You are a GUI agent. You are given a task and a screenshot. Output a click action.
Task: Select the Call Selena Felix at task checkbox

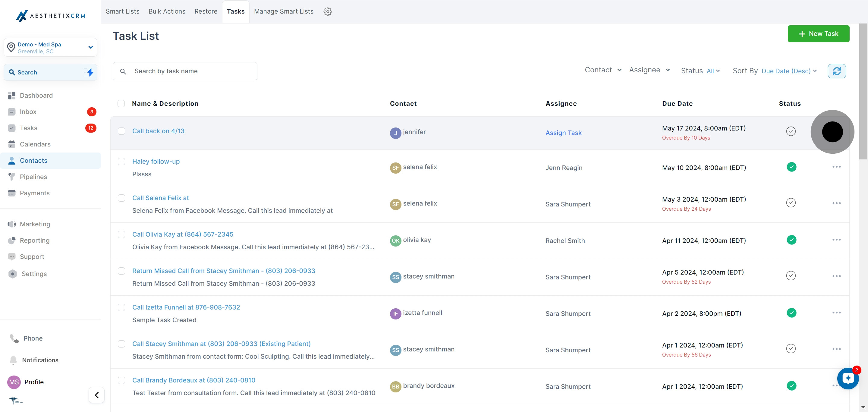[121, 198]
